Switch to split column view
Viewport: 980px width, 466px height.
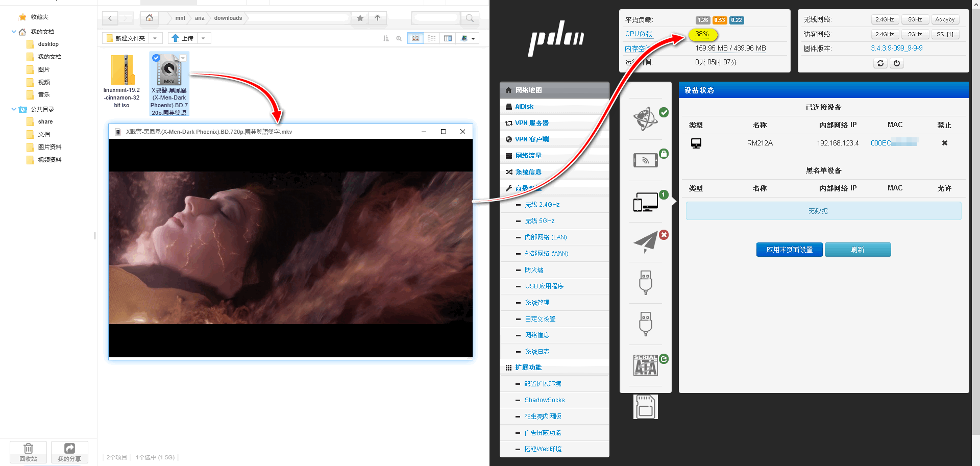448,38
